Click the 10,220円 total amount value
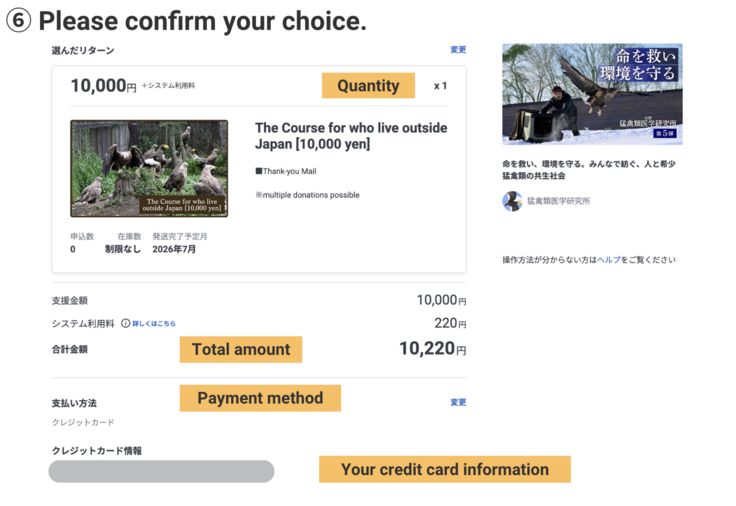 click(432, 349)
